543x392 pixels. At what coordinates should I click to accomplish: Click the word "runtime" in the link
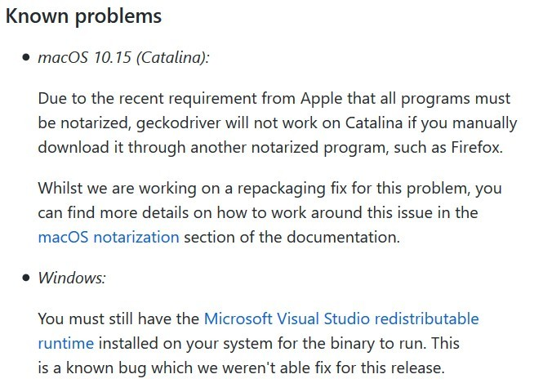click(x=65, y=343)
